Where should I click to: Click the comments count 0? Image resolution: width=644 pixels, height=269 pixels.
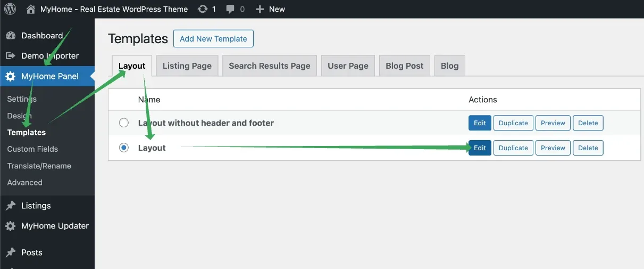[242, 9]
